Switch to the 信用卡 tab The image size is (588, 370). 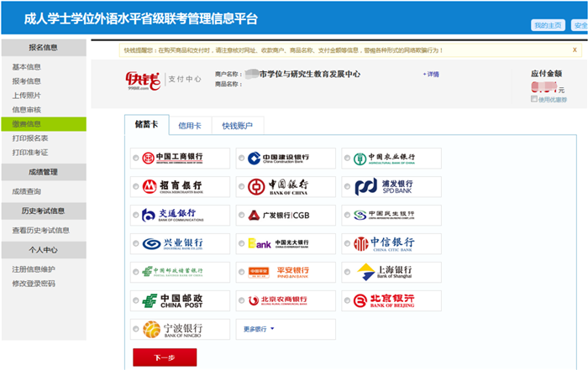tap(190, 126)
